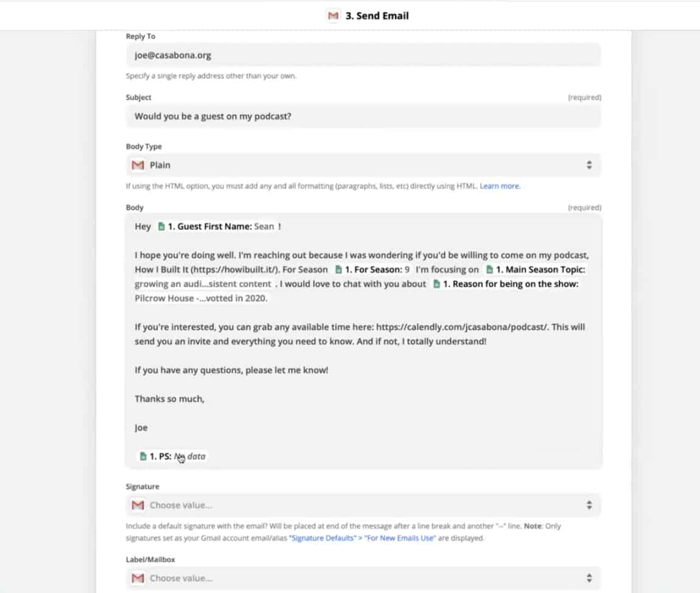
Task: Select the PS No data token
Action: 173,456
